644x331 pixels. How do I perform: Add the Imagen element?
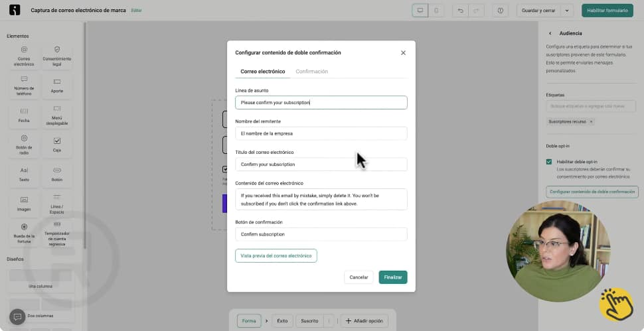pos(24,204)
